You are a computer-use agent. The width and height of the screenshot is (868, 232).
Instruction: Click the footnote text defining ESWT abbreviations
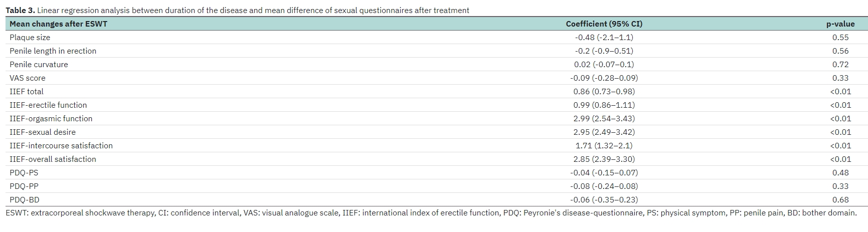coord(431,213)
